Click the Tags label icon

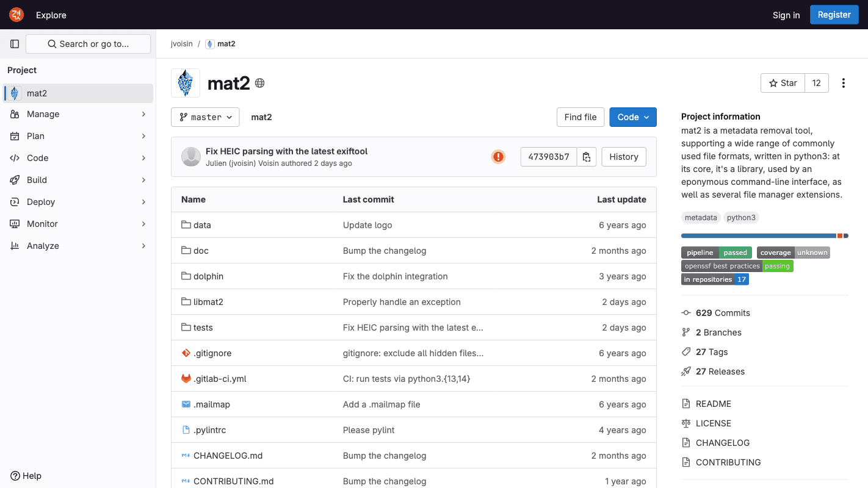click(x=686, y=352)
